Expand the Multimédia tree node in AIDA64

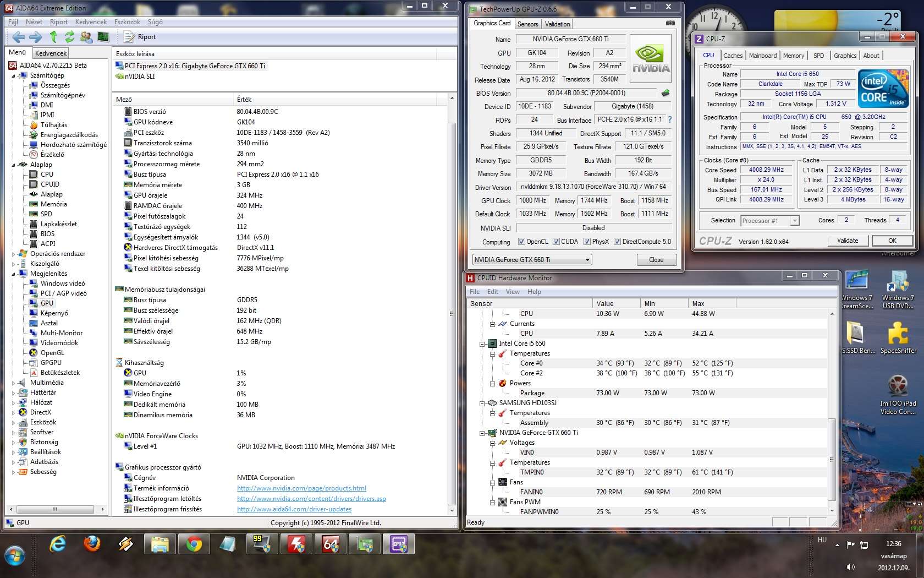click(x=13, y=383)
